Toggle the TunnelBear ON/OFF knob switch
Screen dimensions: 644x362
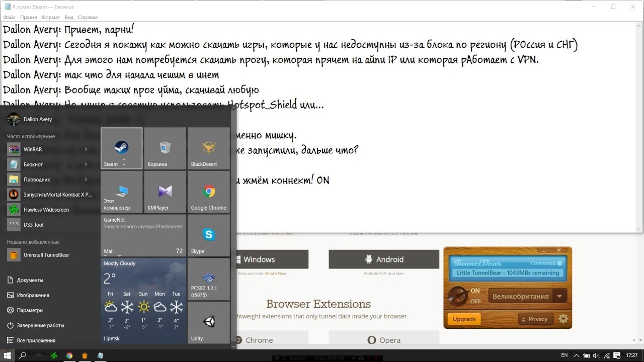point(458,296)
